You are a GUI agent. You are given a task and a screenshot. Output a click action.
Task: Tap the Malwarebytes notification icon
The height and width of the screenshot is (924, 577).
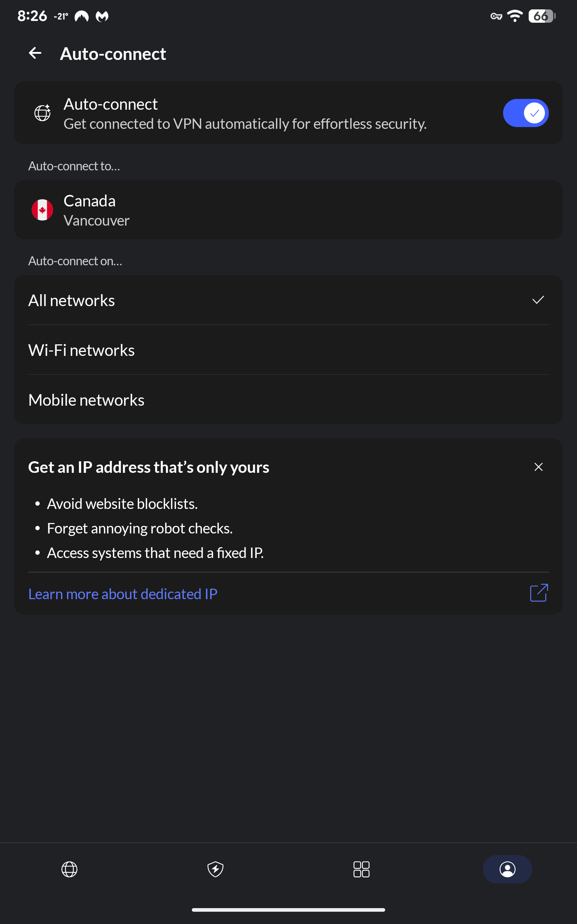[x=102, y=16]
